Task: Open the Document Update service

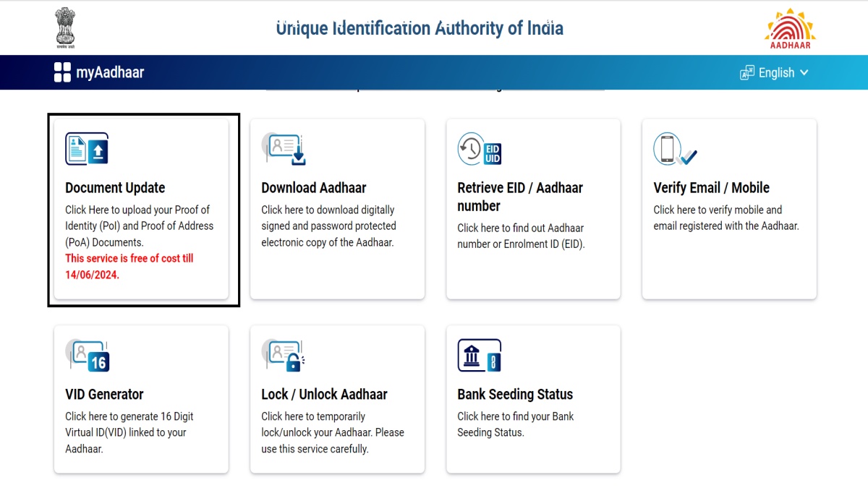Action: point(142,209)
